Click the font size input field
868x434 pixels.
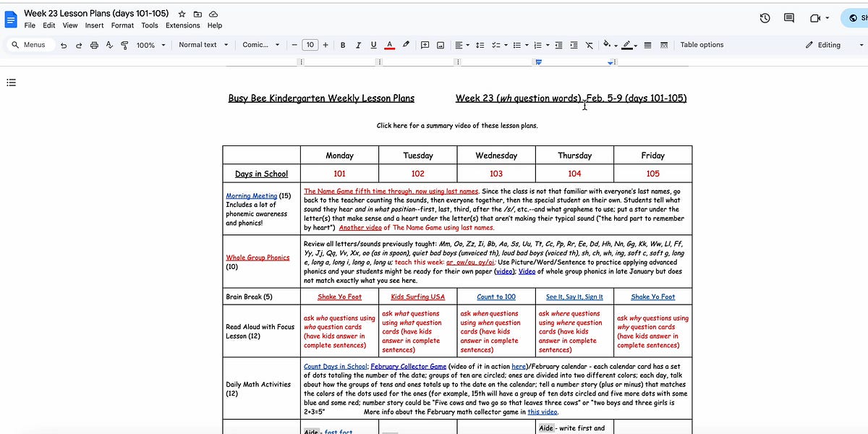[310, 44]
